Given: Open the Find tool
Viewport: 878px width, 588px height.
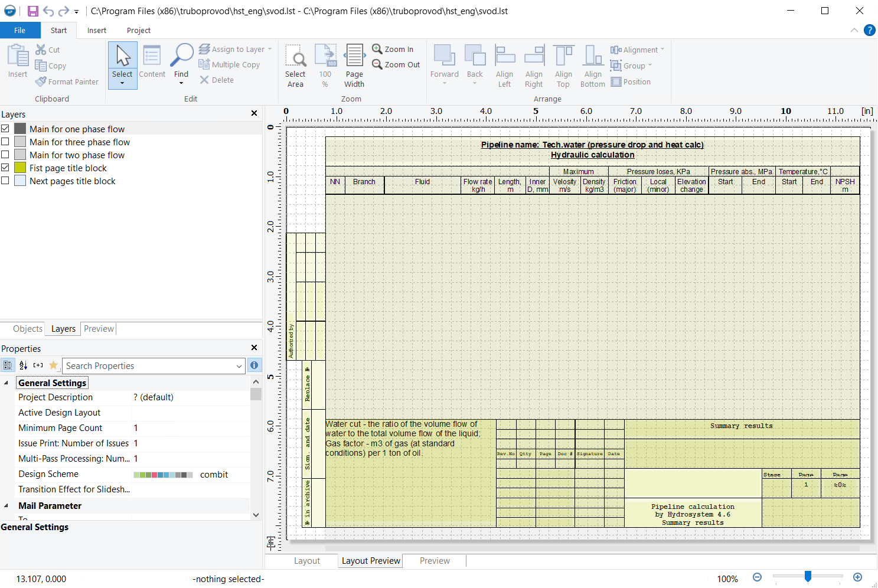Looking at the screenshot, I should pos(181,55).
